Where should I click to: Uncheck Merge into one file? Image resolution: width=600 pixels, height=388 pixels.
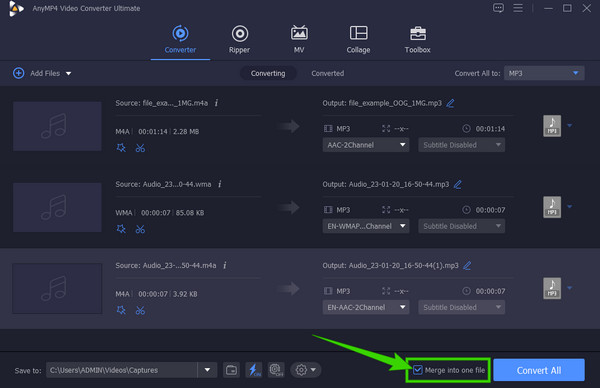click(418, 370)
